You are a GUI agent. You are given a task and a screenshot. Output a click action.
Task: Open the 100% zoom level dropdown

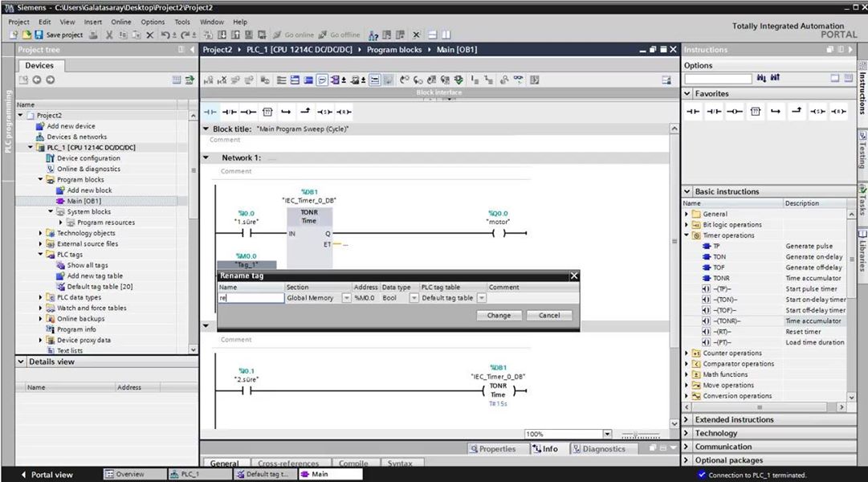click(607, 435)
